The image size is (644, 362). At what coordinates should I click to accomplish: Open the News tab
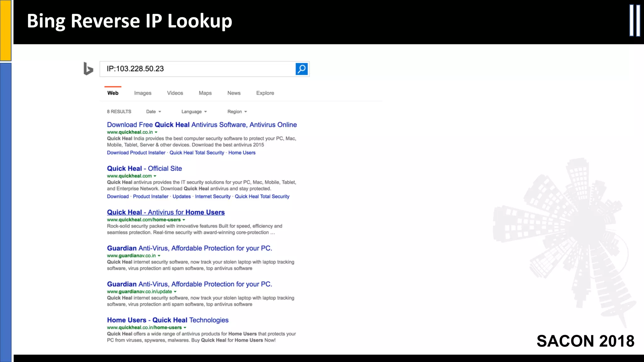234,93
